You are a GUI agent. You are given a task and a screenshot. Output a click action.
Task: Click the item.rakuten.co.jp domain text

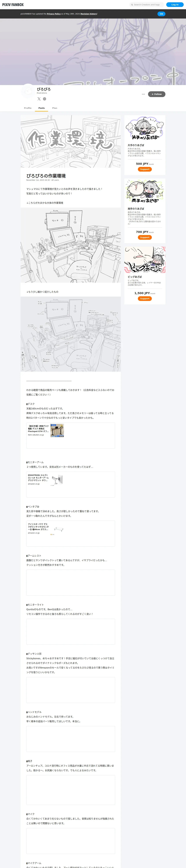[36, 435]
